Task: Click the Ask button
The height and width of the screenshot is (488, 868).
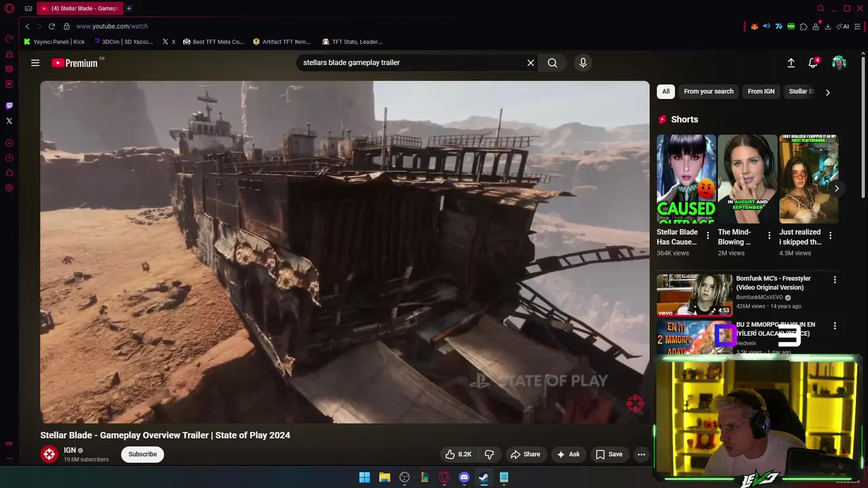Action: click(568, 454)
